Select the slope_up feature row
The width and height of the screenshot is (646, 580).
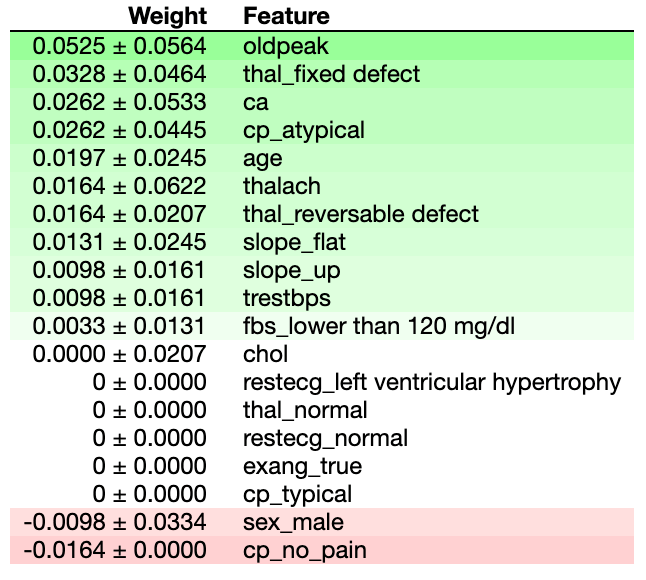point(322,270)
